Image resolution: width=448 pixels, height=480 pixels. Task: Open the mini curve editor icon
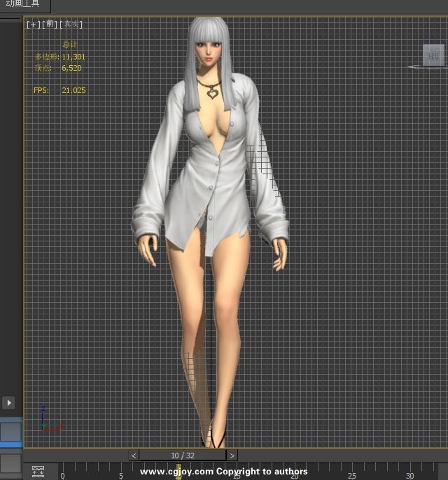[38, 472]
